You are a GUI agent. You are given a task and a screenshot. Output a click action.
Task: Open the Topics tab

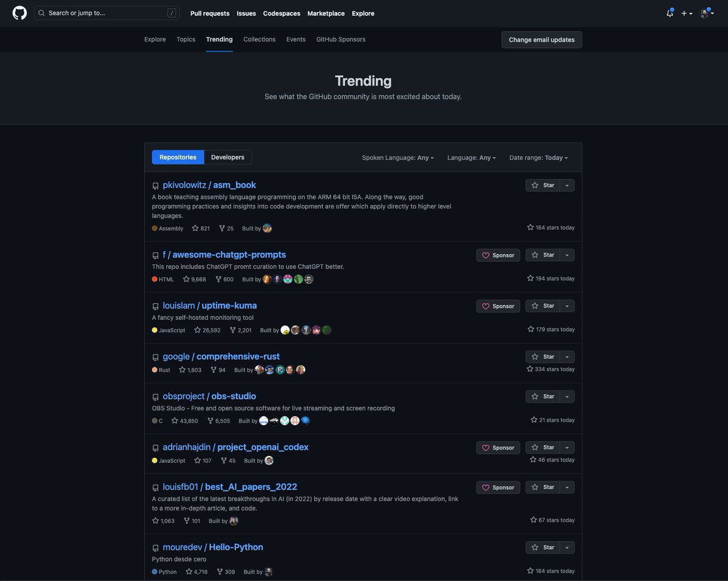point(186,39)
